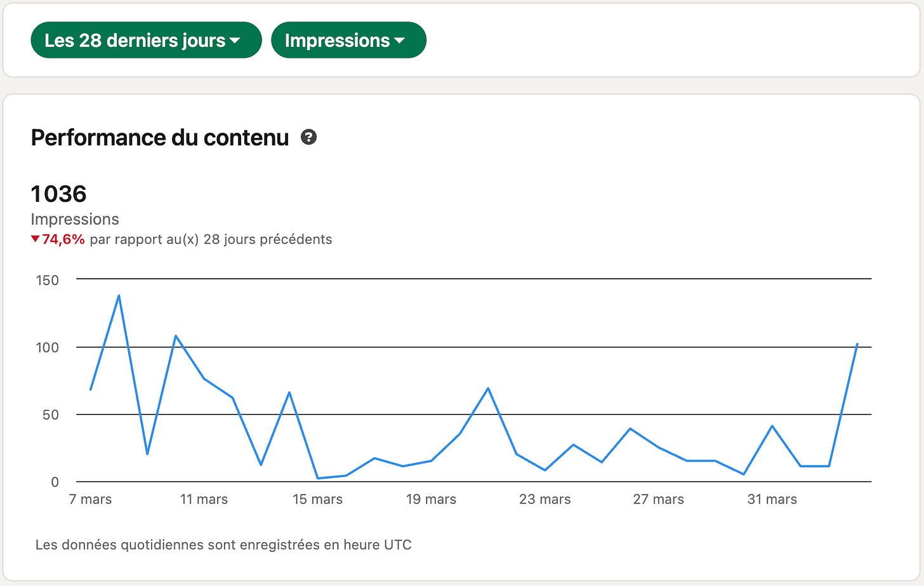The height and width of the screenshot is (586, 924).
Task: Click the 150 y-axis label
Action: [48, 280]
